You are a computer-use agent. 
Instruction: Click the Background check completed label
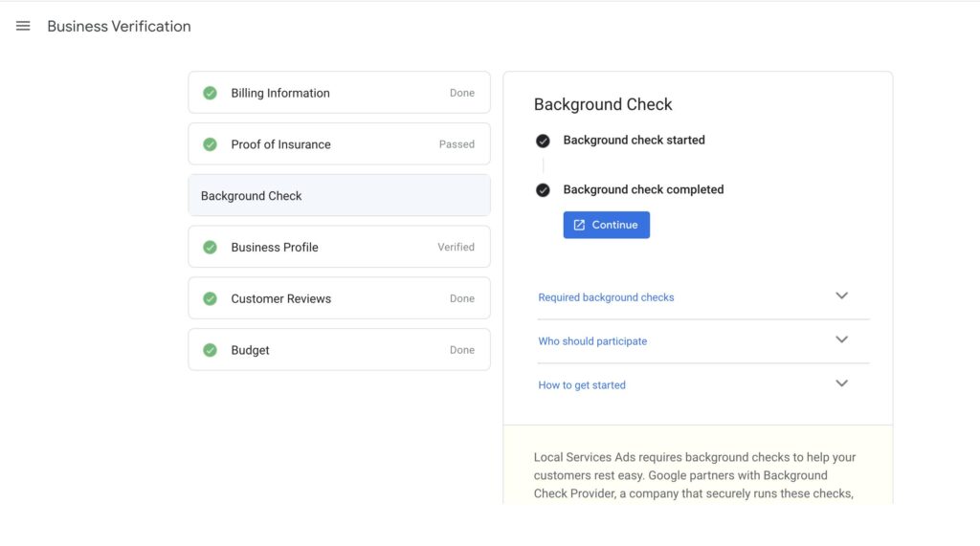point(643,189)
